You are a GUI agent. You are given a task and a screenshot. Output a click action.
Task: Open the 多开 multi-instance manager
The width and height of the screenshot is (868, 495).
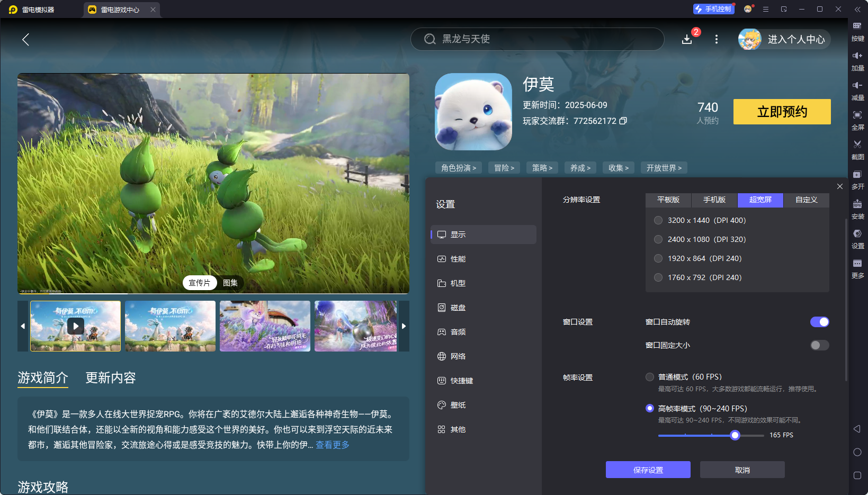858,180
